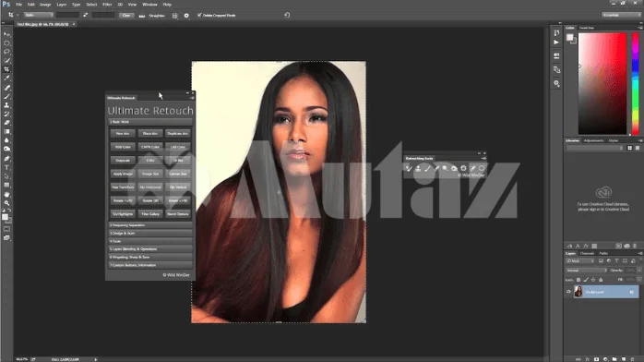The image size is (644, 362).
Task: Click the lock all icon in Layers panel
Action: 601,280
